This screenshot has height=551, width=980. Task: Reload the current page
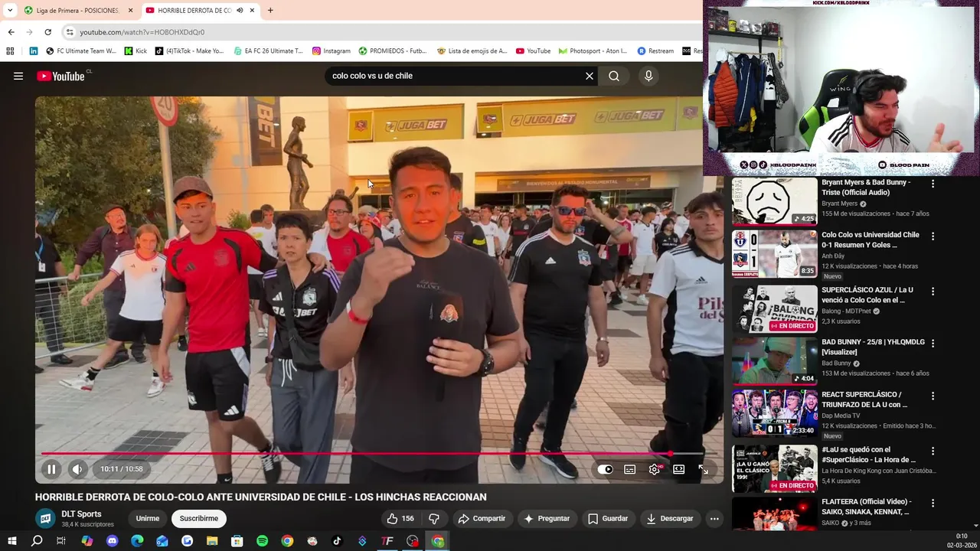click(47, 32)
